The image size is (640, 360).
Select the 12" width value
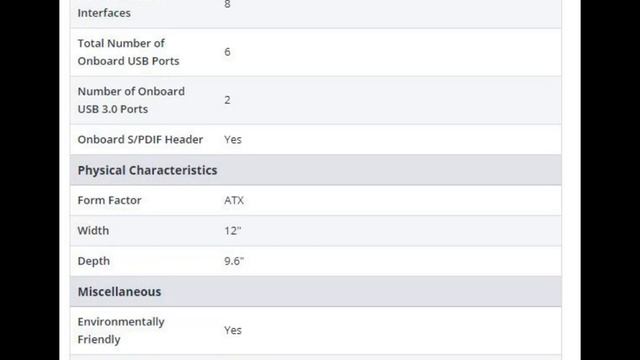click(x=233, y=231)
